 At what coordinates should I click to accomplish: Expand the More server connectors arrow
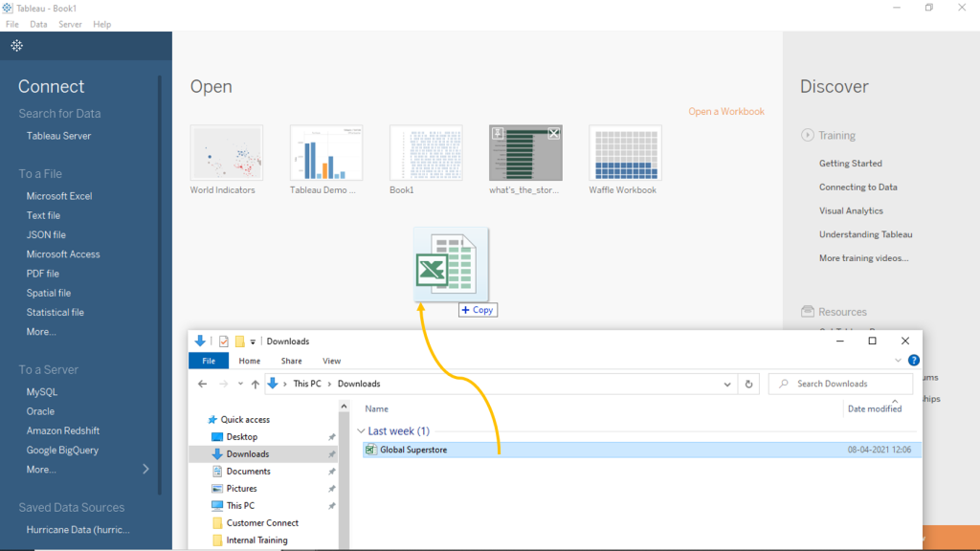click(145, 469)
